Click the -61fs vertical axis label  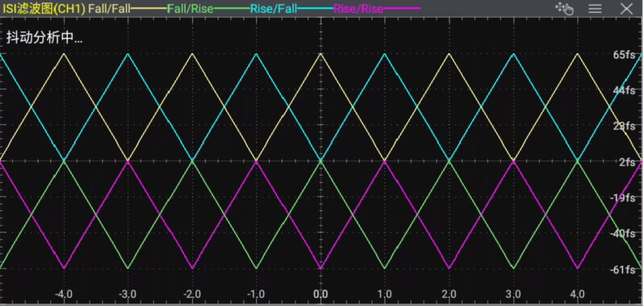pyautogui.click(x=623, y=270)
